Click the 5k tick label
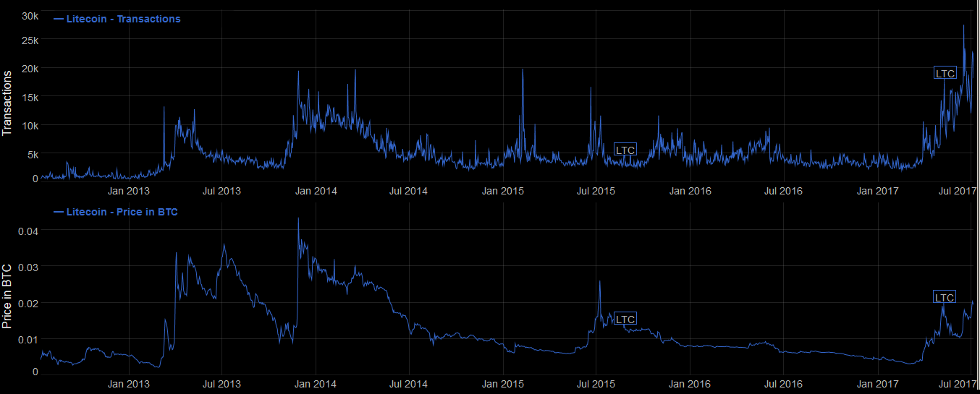 click(x=33, y=154)
